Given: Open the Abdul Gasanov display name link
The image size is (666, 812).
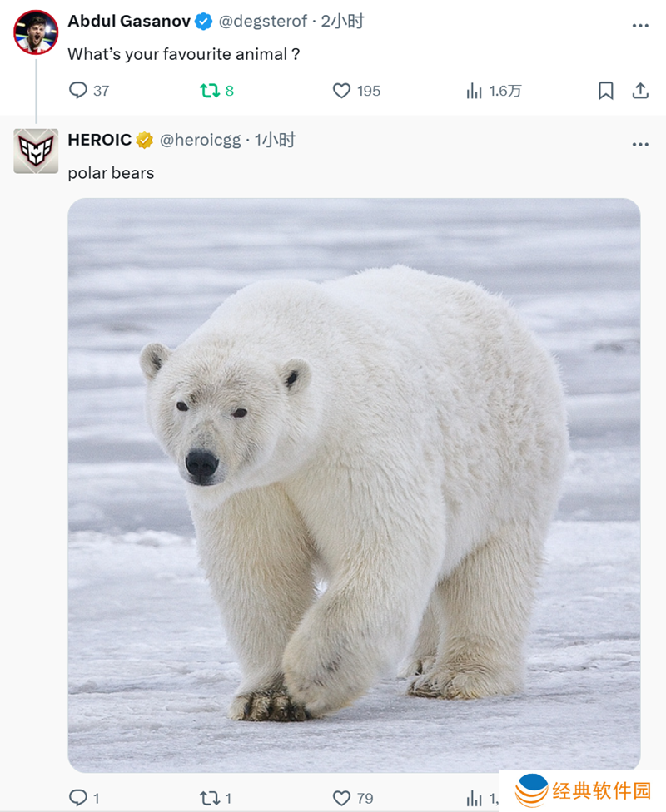Looking at the screenshot, I should click(129, 22).
